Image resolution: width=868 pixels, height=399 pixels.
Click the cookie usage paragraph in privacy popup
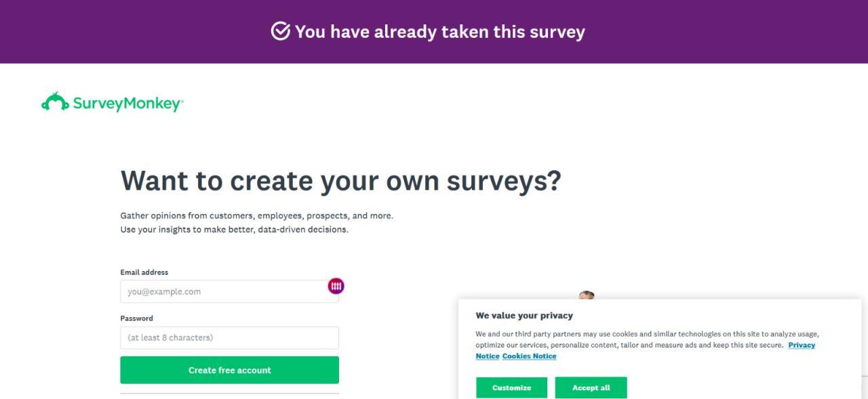pos(631,339)
